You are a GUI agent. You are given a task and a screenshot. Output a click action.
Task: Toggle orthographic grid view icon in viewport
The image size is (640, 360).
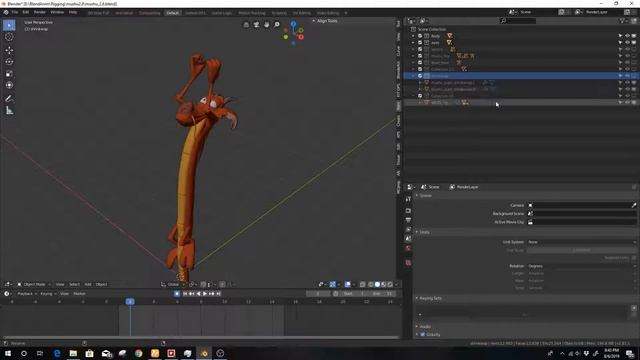(x=246, y=25)
